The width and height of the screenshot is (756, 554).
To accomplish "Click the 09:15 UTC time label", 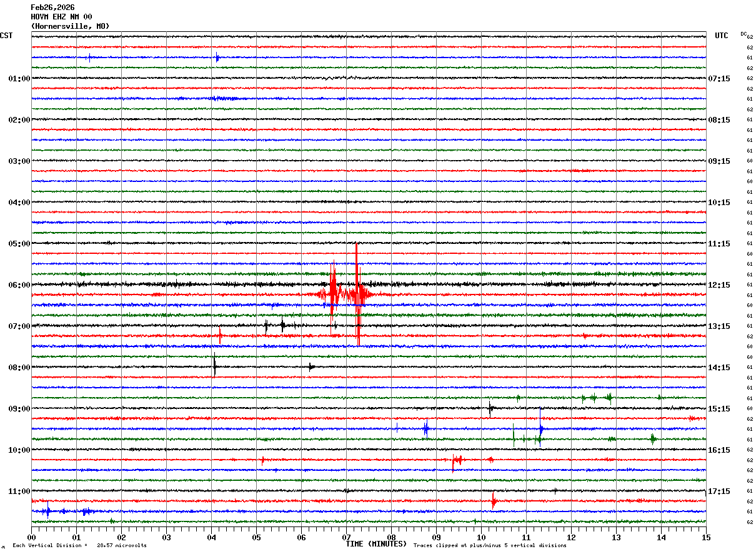I will (x=719, y=161).
